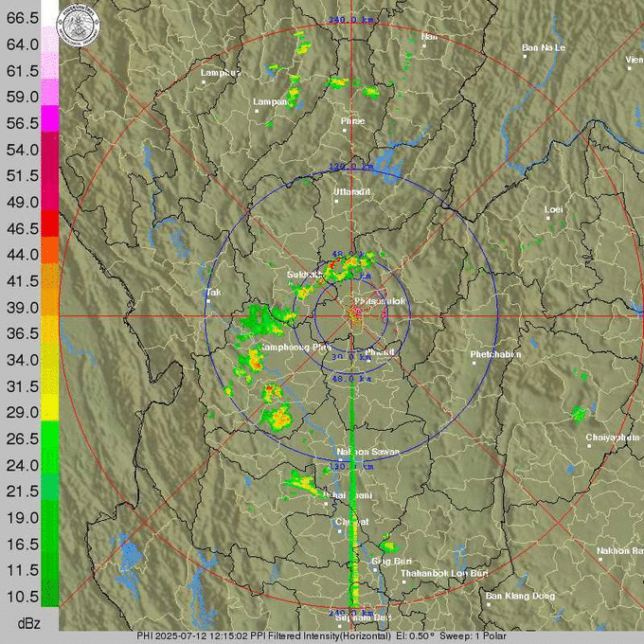The width and height of the screenshot is (644, 644).
Task: Click the meteorological department logo emblem
Action: pos(78,26)
